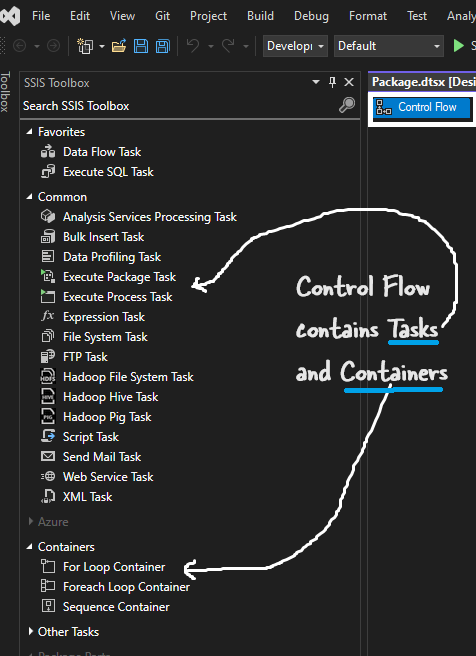The image size is (476, 656).
Task: Click the green Start debugging arrow
Action: tap(459, 46)
